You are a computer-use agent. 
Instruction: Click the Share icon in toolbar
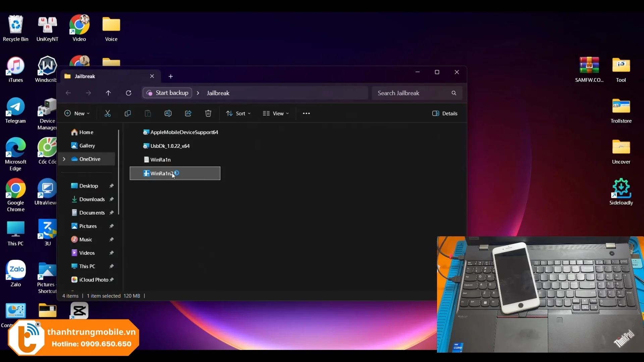tap(188, 114)
